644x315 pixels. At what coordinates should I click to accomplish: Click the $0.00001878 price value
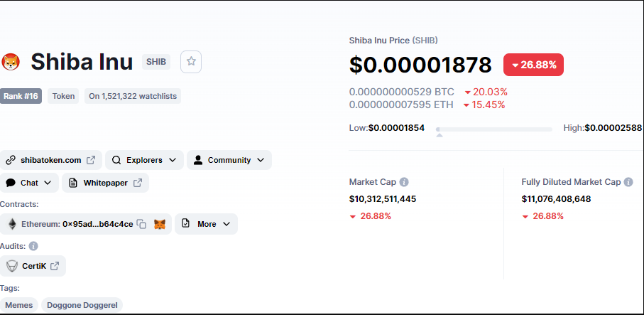click(x=420, y=65)
